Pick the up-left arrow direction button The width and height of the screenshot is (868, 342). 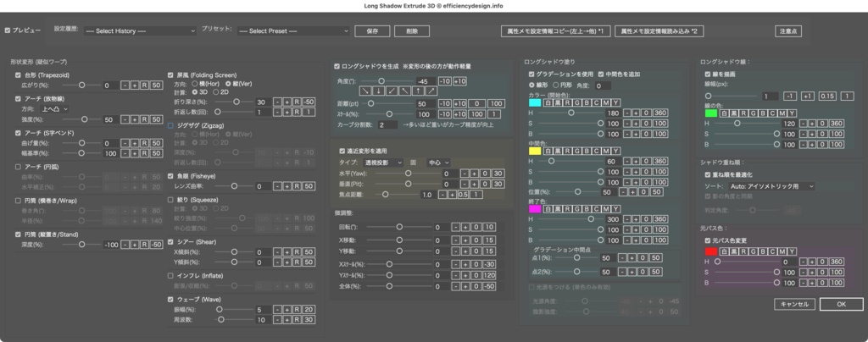(x=404, y=91)
